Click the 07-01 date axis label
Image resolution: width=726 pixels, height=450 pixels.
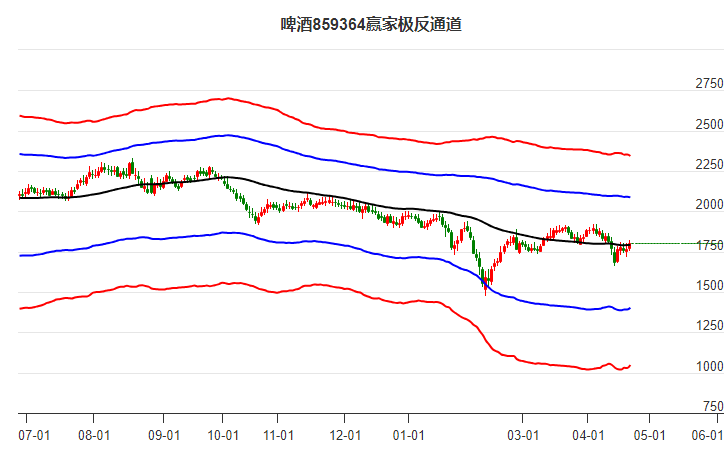click(x=34, y=436)
